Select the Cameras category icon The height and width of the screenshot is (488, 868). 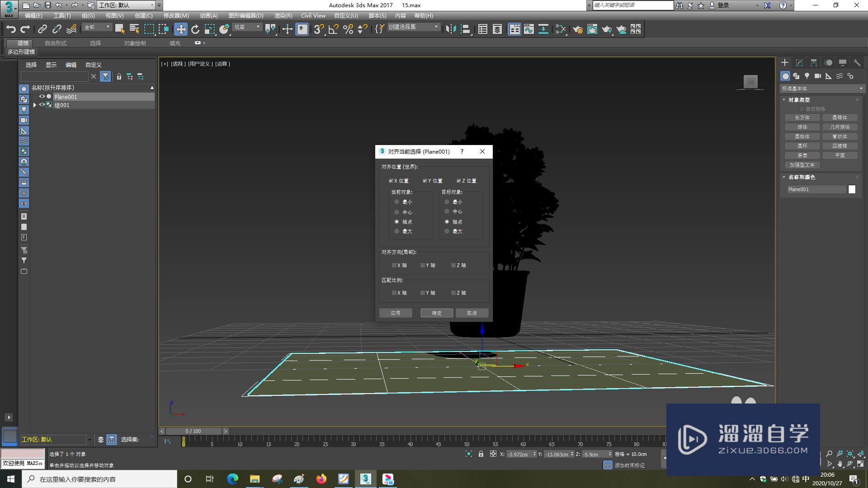[x=818, y=76]
